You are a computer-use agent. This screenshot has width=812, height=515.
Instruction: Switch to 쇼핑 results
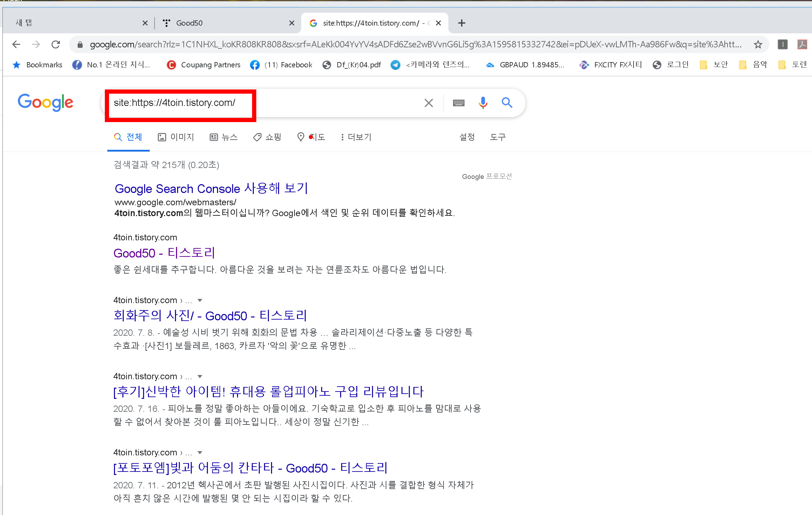[x=267, y=137]
